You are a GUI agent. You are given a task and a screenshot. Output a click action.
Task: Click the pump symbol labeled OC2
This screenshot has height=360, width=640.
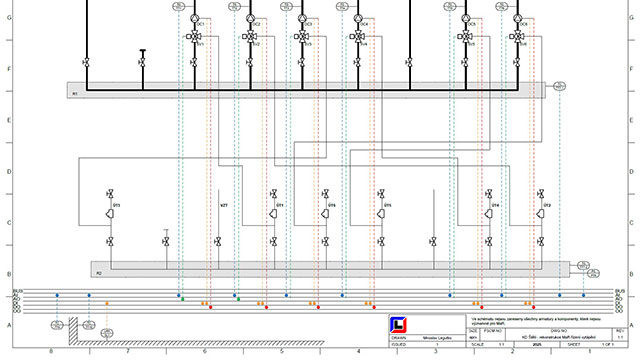250,18
